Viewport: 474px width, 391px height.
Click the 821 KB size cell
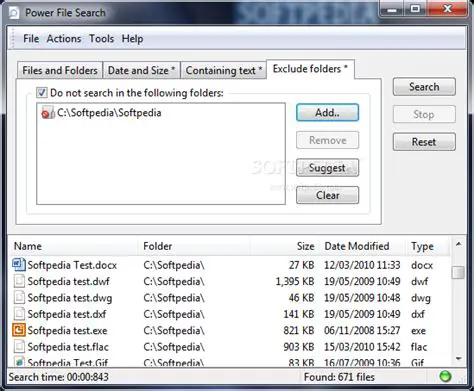tap(299, 330)
